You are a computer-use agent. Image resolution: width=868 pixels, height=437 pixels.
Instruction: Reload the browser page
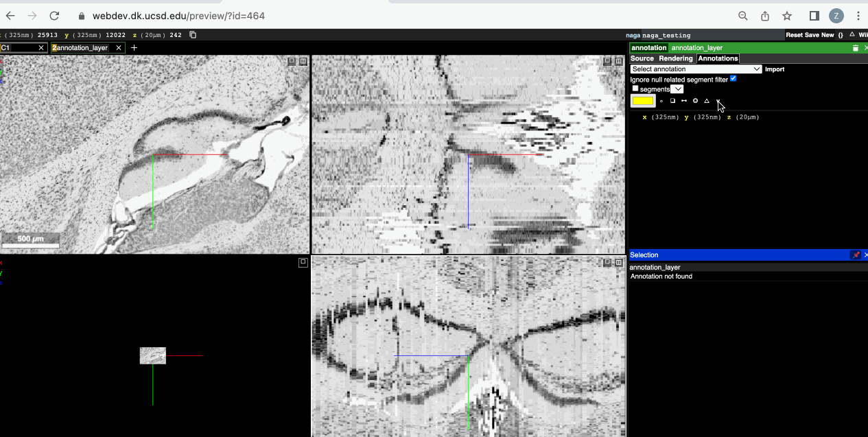pos(54,16)
